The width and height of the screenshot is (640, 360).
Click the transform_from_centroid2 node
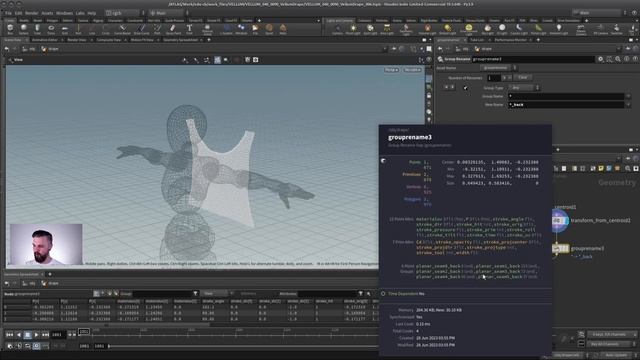click(x=559, y=220)
